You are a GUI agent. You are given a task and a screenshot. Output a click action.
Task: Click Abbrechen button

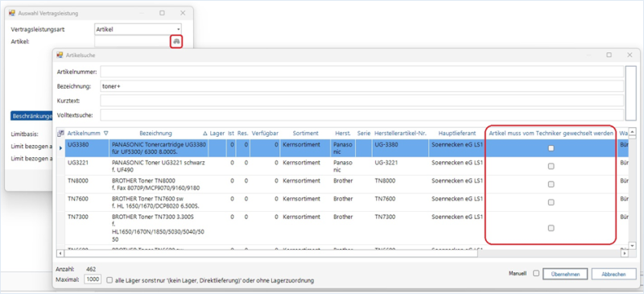coord(614,274)
